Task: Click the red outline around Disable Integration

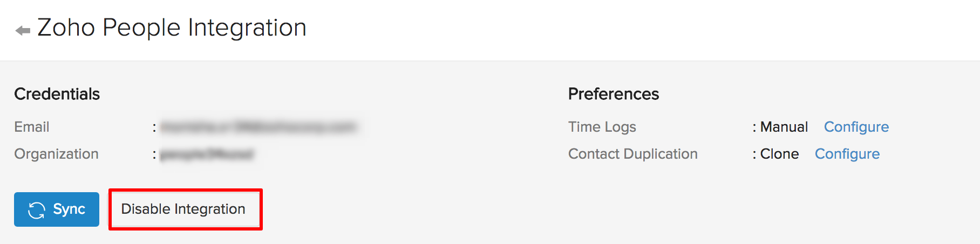Action: (x=186, y=190)
